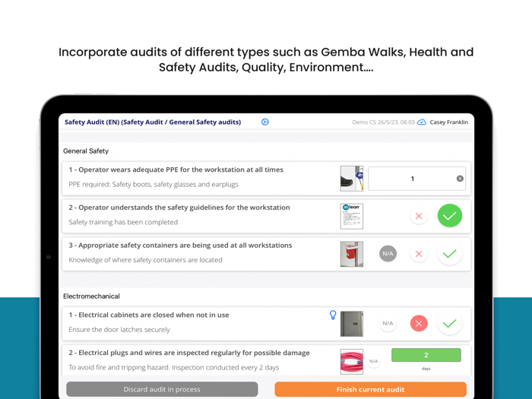Open the safety guidelines document thumbnail
This screenshot has height=399, width=532.
point(351,216)
